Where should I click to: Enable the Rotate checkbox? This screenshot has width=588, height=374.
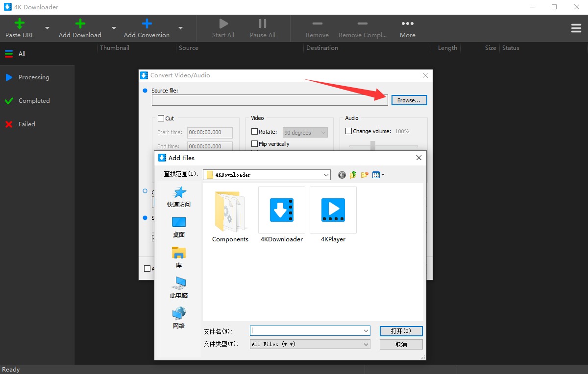(254, 132)
